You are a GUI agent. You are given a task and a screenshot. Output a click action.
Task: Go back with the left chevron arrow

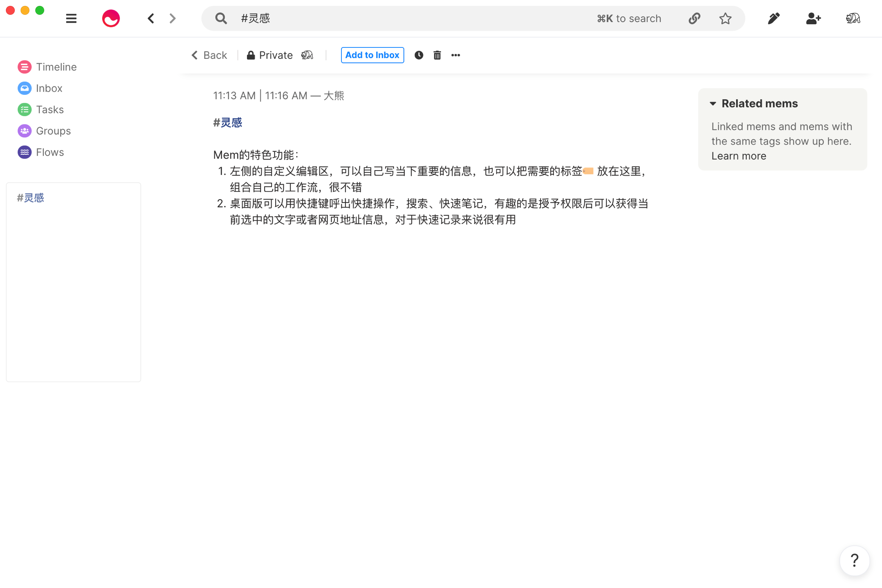coord(151,18)
